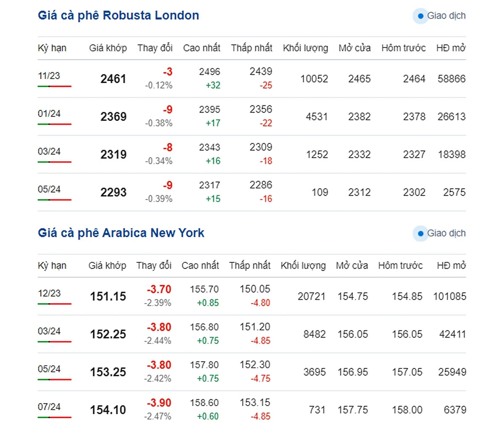
Task: Select the Robusta 01/24 contract term
Action: (49, 114)
